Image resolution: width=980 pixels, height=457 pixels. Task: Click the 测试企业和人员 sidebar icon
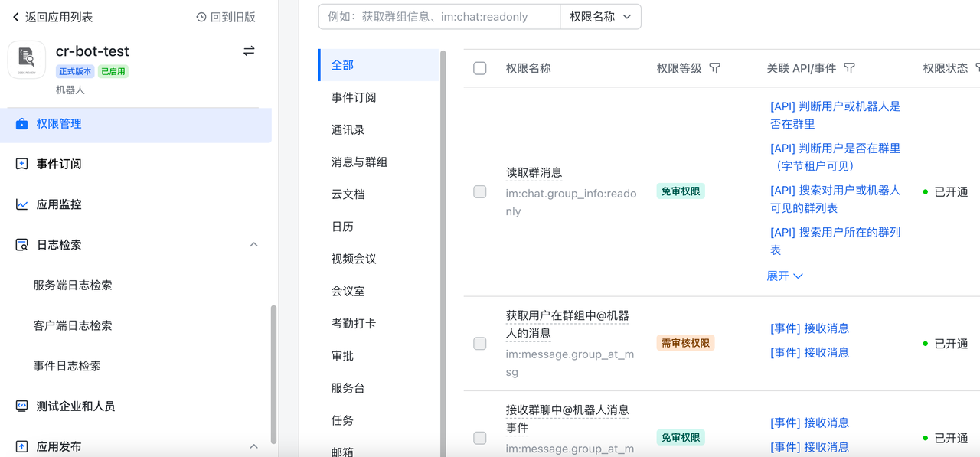[x=21, y=406]
